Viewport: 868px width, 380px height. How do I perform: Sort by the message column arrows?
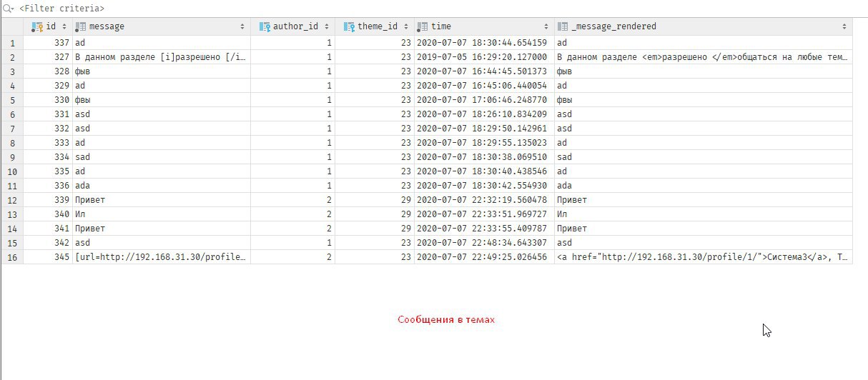coord(243,26)
